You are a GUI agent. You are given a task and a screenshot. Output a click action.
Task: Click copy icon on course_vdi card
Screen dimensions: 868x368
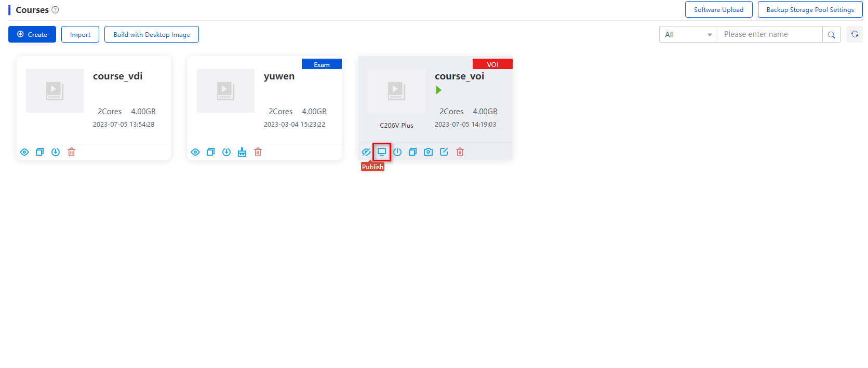40,152
